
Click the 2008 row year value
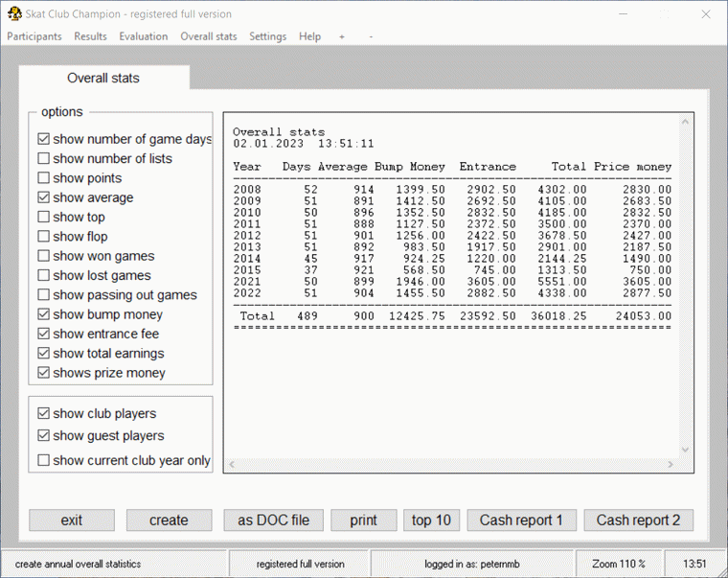247,190
